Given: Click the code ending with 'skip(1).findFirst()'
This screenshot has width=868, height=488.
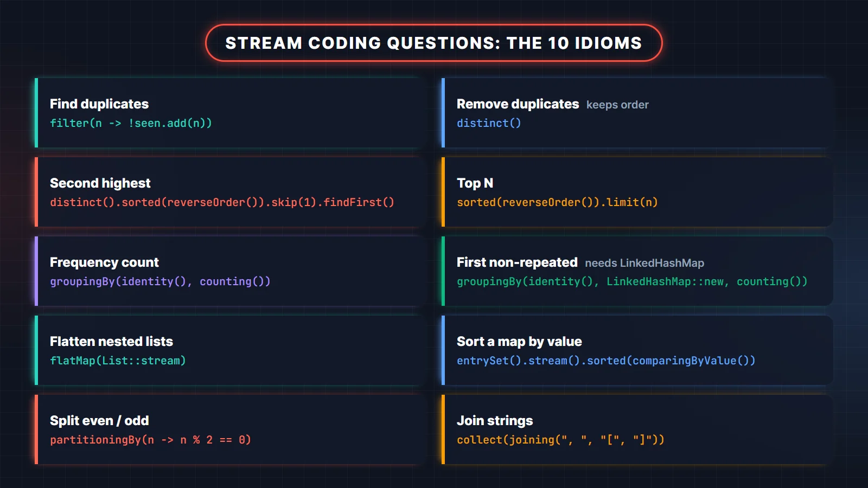Looking at the screenshot, I should click(222, 202).
